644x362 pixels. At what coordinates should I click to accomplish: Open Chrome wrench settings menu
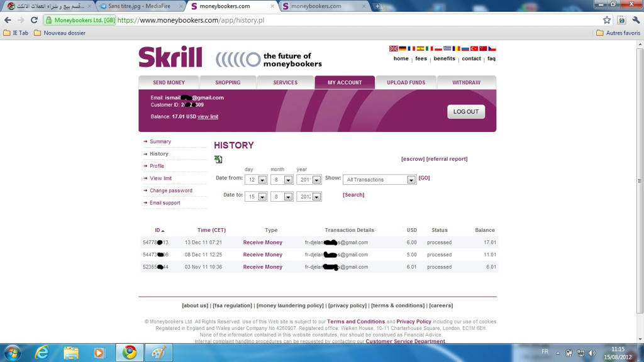635,20
